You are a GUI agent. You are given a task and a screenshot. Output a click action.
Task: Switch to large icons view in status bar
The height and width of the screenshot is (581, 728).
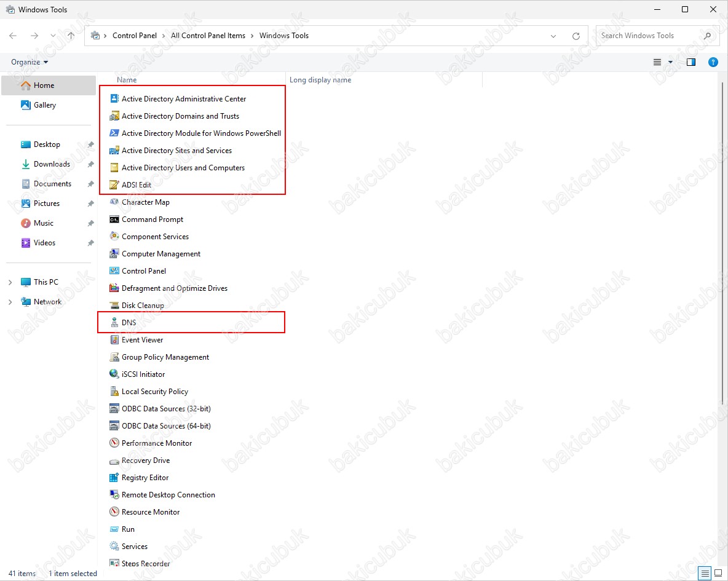coord(718,573)
